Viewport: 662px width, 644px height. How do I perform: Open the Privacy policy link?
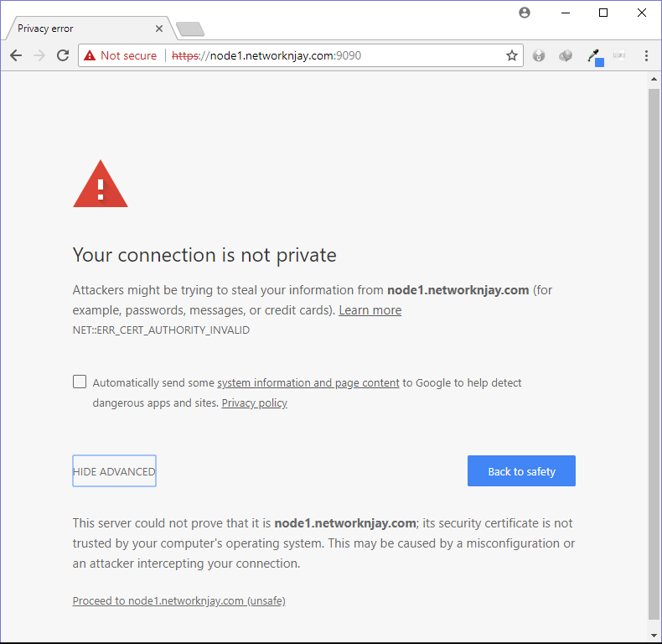click(254, 403)
